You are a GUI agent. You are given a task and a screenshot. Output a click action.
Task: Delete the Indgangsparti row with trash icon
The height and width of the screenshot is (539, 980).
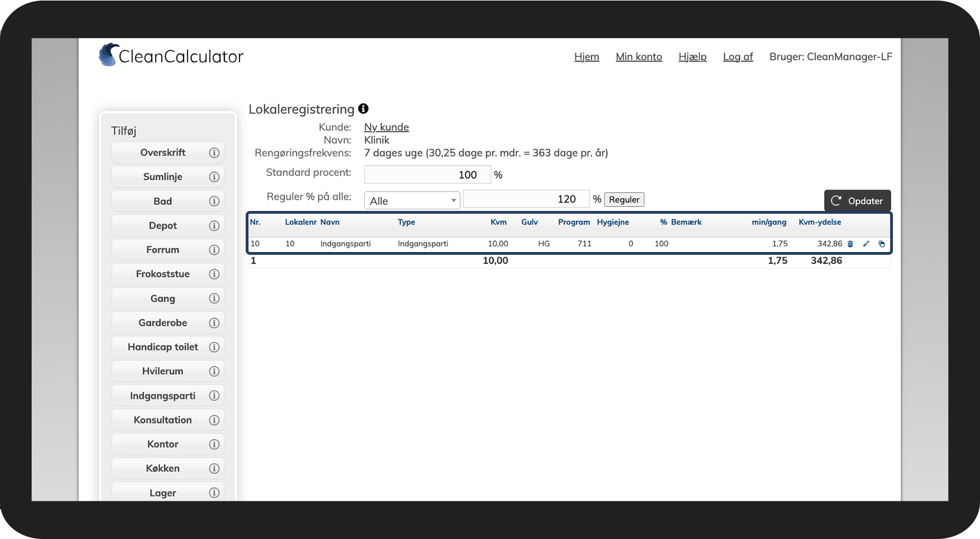pyautogui.click(x=850, y=244)
